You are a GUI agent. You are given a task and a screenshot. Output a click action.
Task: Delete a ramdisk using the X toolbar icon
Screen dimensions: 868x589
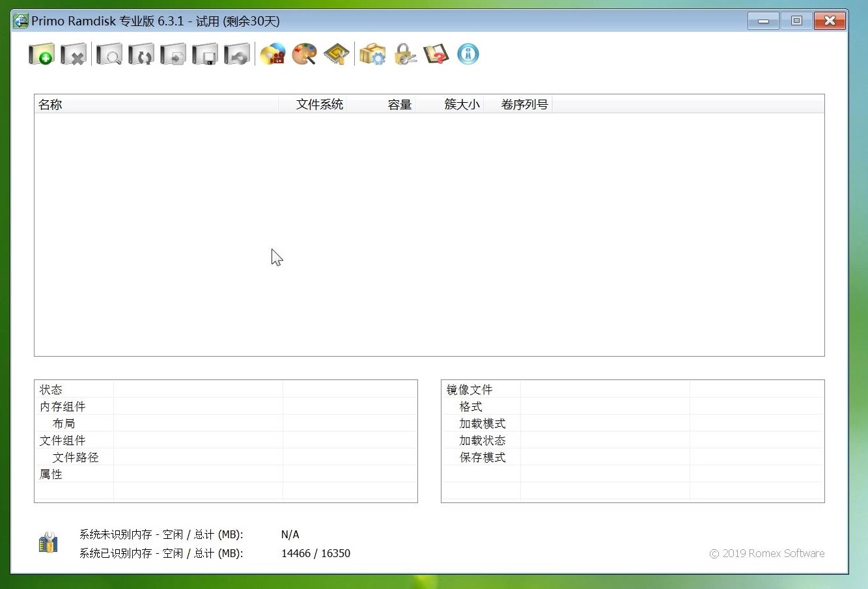coord(74,54)
